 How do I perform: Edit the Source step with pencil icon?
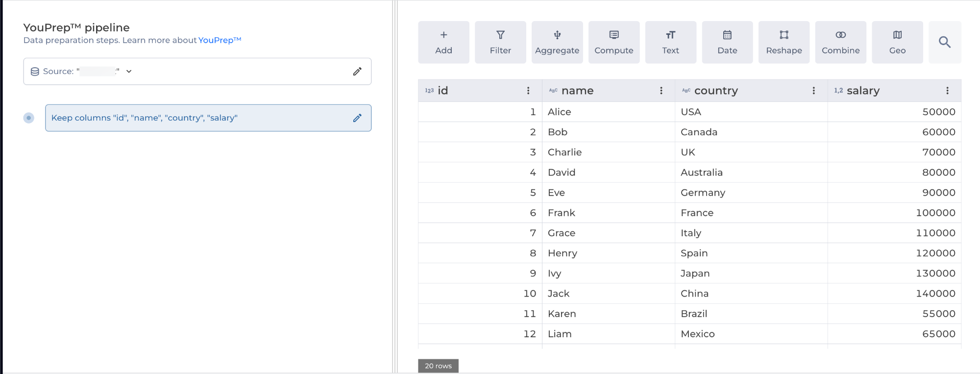pos(357,72)
